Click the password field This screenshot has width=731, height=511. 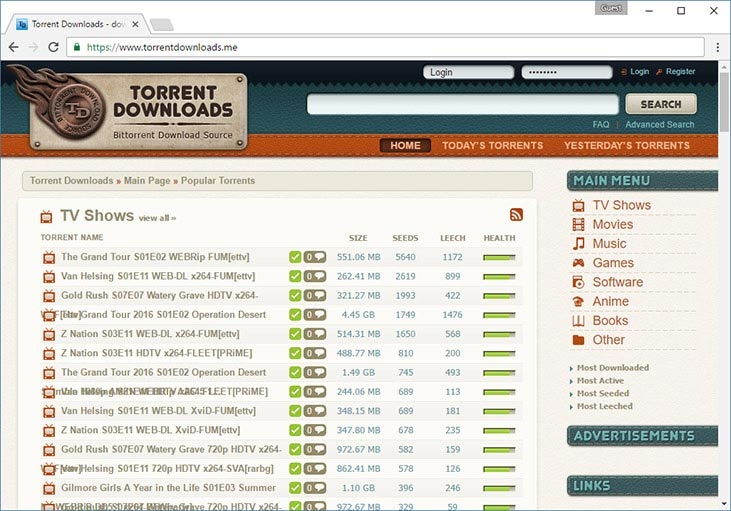click(x=566, y=72)
